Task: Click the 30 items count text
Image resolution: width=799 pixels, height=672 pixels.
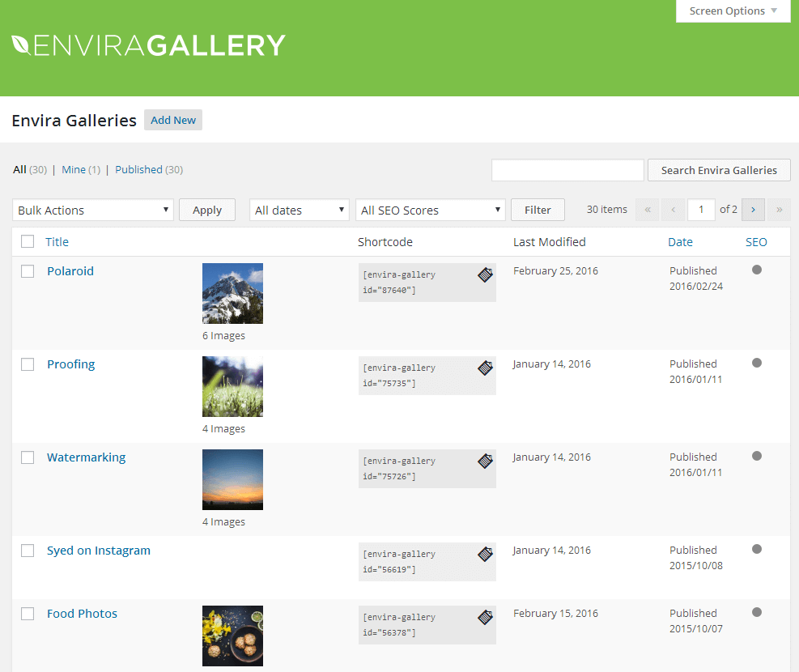Action: 606,210
